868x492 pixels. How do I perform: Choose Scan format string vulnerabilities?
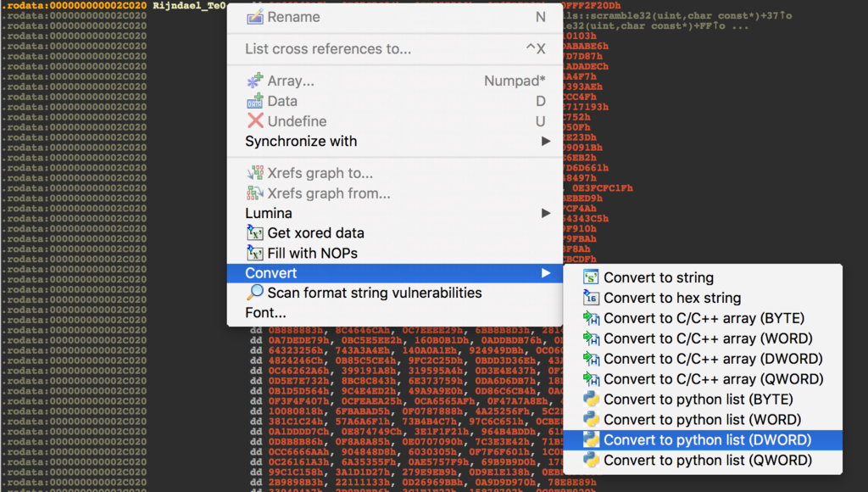tap(395, 293)
